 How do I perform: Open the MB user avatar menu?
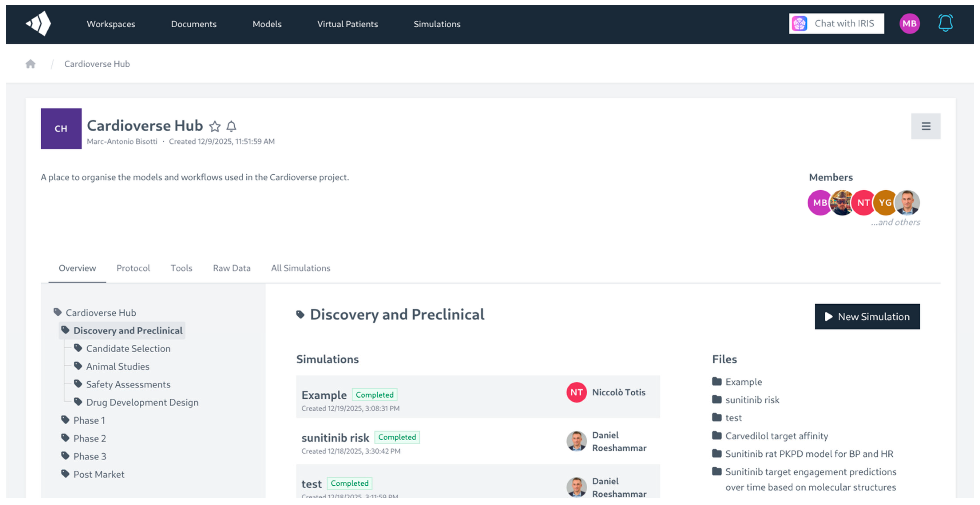point(909,24)
